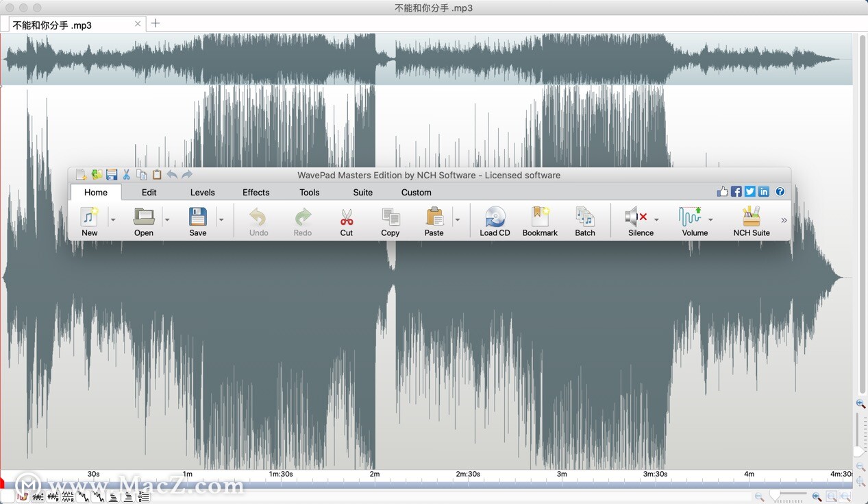
Task: Click the small open-folder icon in quick access bar
Action: [97, 175]
